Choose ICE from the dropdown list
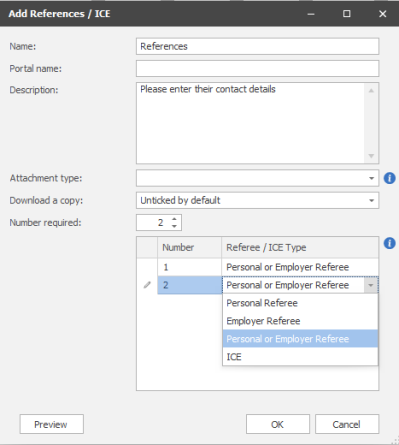The width and height of the screenshot is (399, 445). click(300, 357)
